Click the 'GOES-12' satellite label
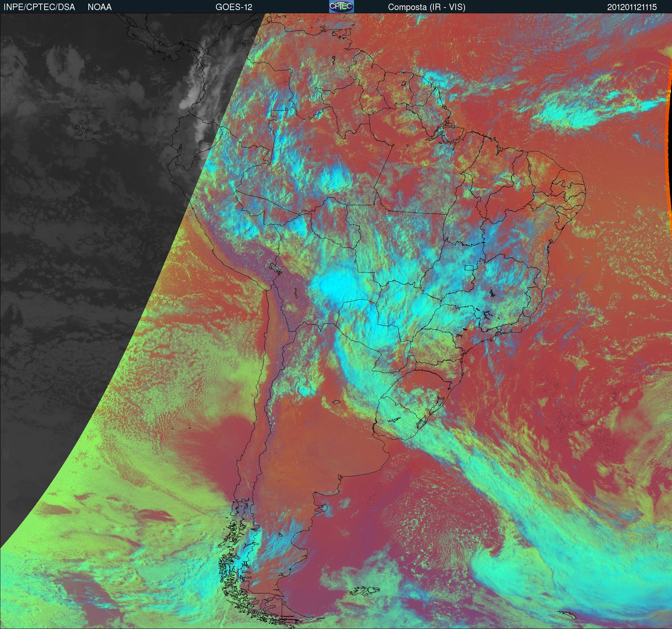672x629 pixels. pos(234,7)
